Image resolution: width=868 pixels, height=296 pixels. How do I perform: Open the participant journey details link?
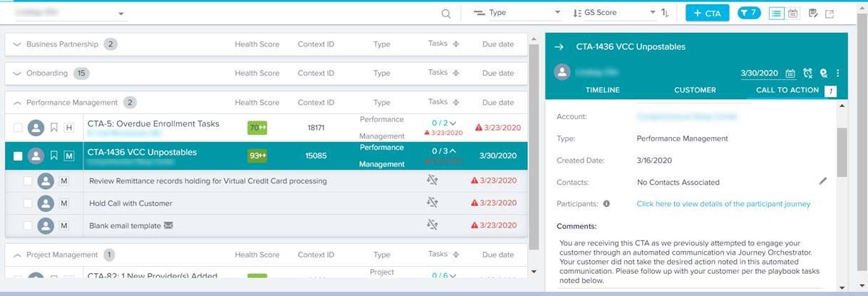point(723,204)
